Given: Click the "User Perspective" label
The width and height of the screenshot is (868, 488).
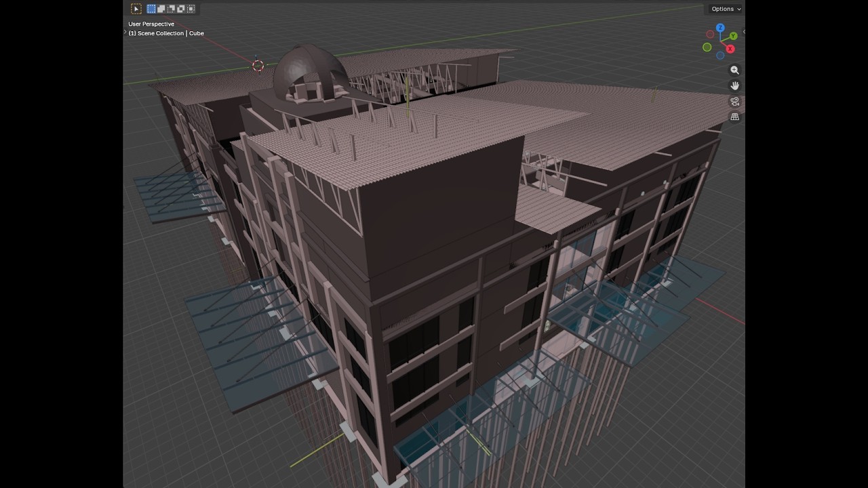Looking at the screenshot, I should pyautogui.click(x=151, y=24).
